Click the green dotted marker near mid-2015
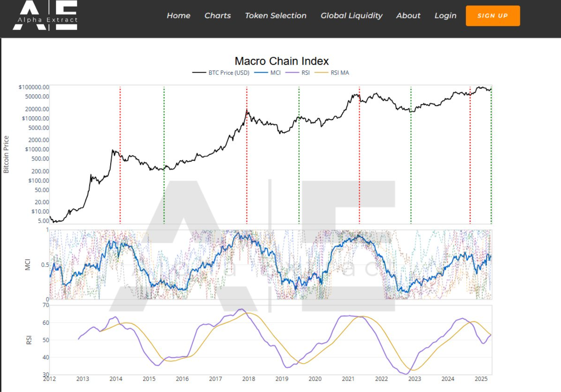 click(164, 155)
